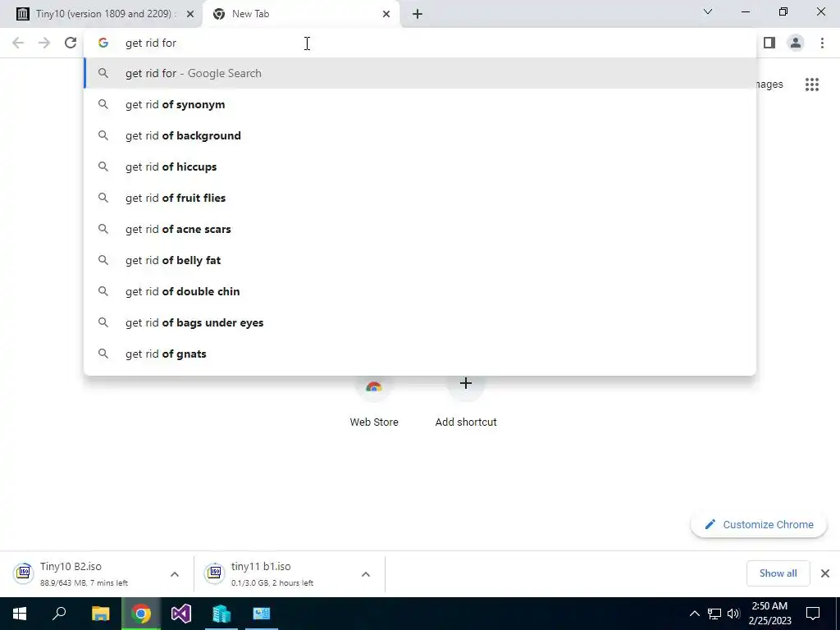
Task: Open the tab search chevron
Action: click(708, 11)
